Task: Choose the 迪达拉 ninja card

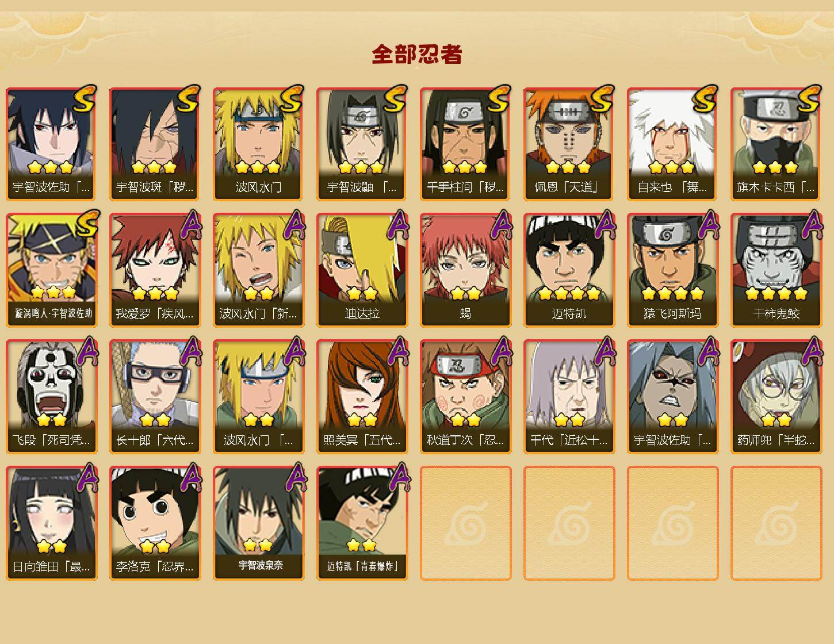Action: (362, 270)
